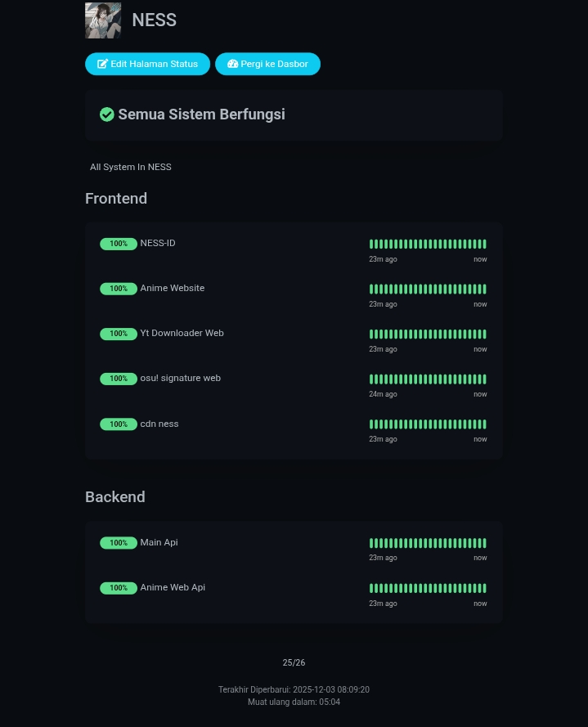The image size is (588, 727).
Task: Open Pergi ke Dasbor dashboard button
Action: click(x=267, y=64)
